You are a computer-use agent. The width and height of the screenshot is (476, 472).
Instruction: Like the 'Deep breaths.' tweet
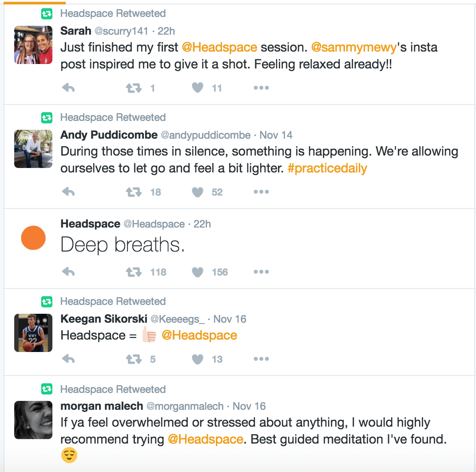click(x=198, y=272)
